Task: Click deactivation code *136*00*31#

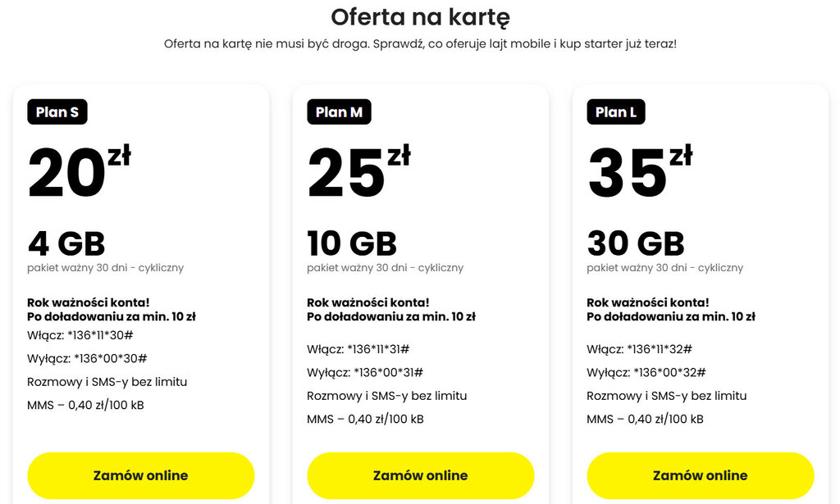Action: [x=387, y=373]
